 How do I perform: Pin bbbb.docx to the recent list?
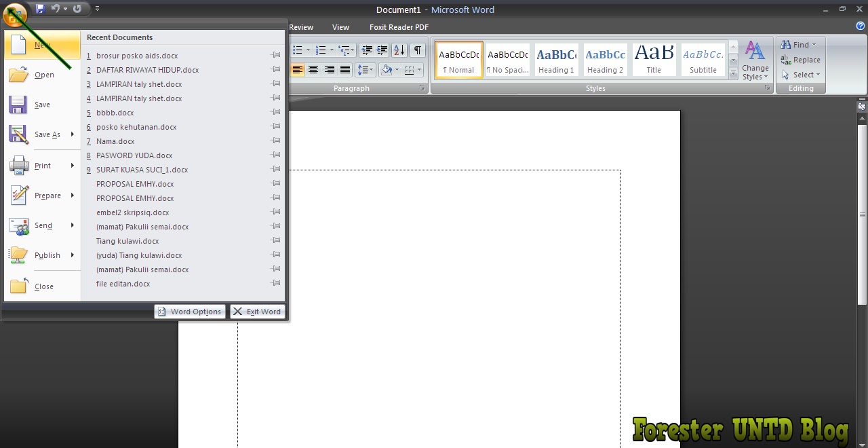pos(276,113)
